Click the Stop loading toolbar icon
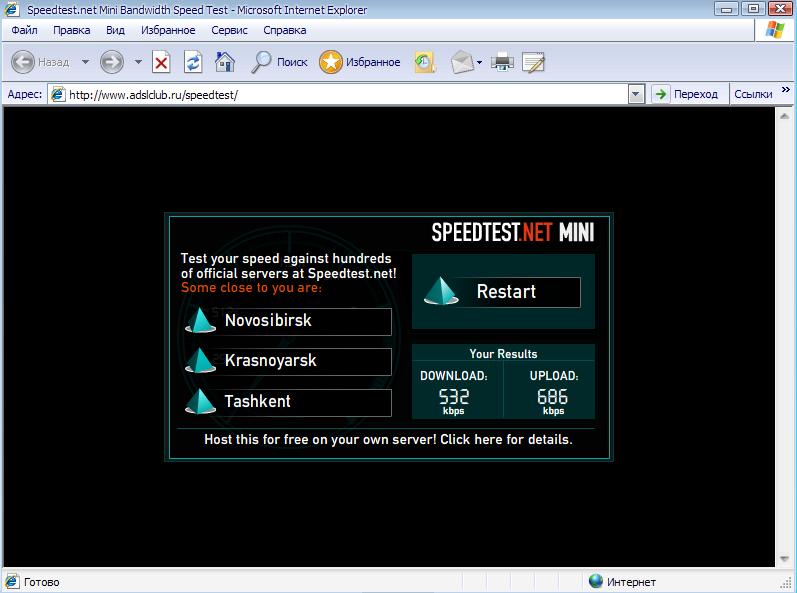The height and width of the screenshot is (593, 797). (x=161, y=62)
